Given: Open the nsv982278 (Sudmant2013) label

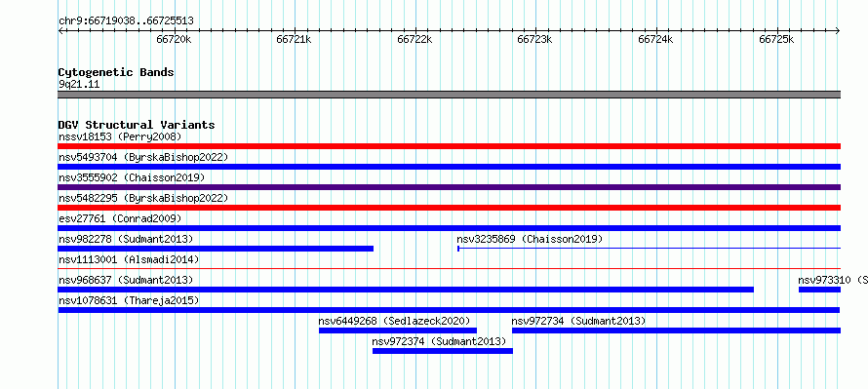Looking at the screenshot, I should tap(126, 239).
